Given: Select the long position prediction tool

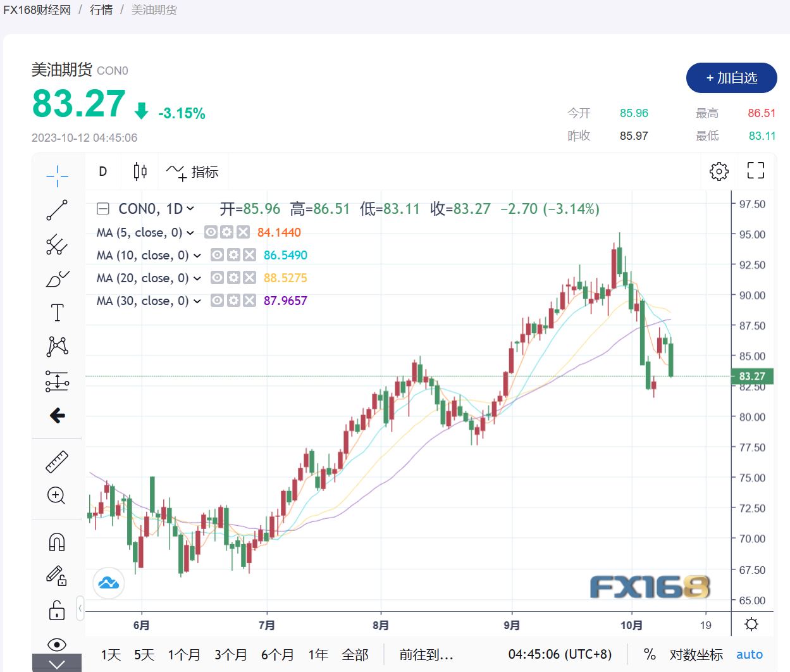Looking at the screenshot, I should point(57,381).
